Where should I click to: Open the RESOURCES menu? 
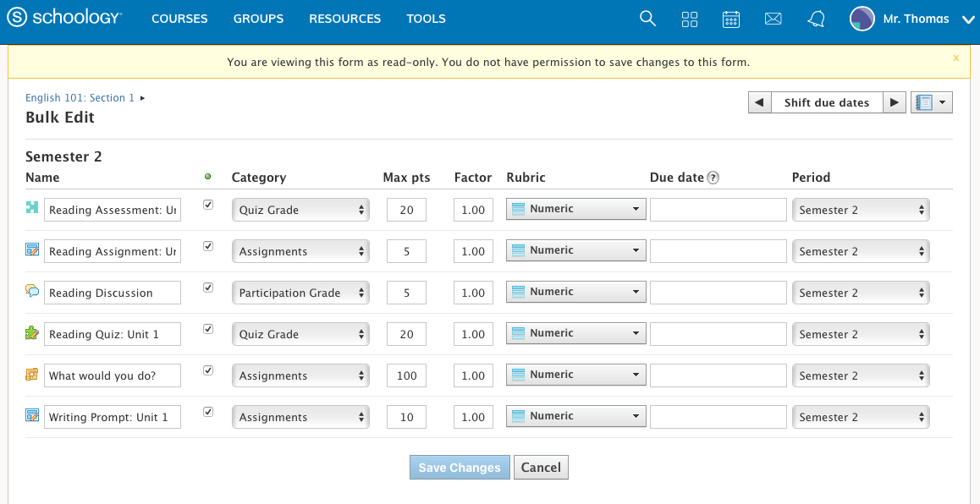[x=344, y=19]
